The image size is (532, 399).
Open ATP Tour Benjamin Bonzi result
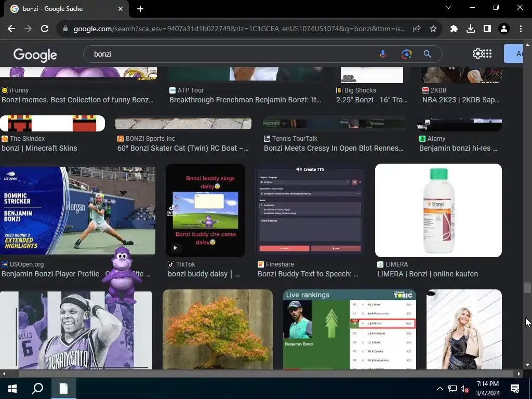pos(245,100)
